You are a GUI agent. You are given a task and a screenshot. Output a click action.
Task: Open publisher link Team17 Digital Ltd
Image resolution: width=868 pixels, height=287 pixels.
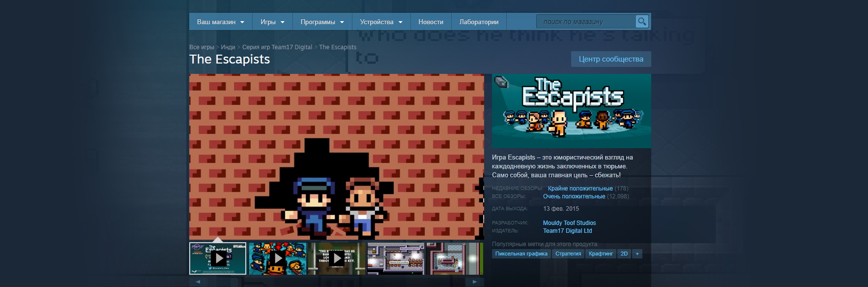(567, 231)
